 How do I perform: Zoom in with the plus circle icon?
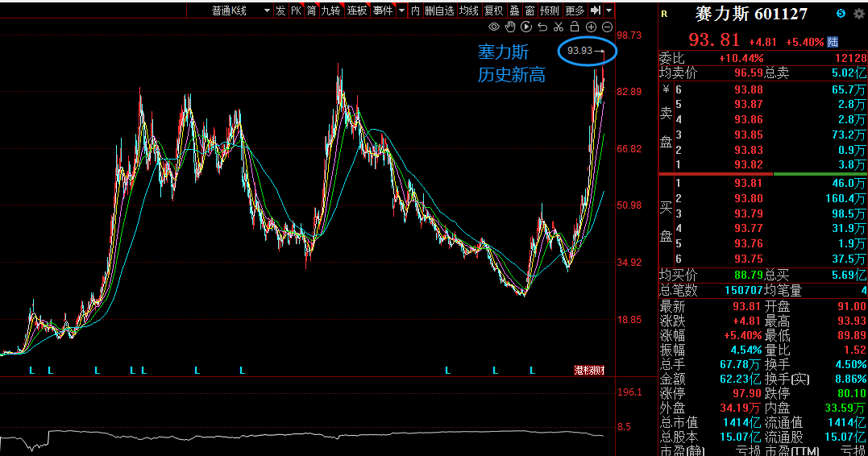point(592,27)
